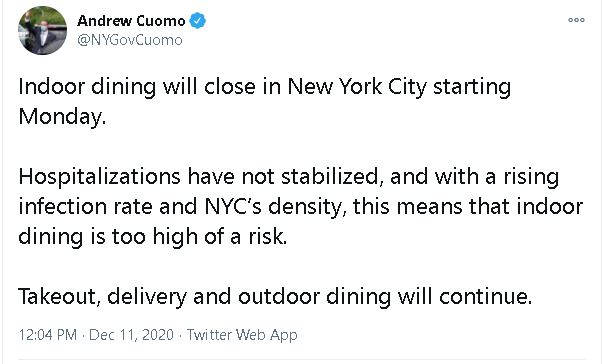Click the Dec 11, 2020 date
This screenshot has width=603, height=364.
pyautogui.click(x=131, y=335)
